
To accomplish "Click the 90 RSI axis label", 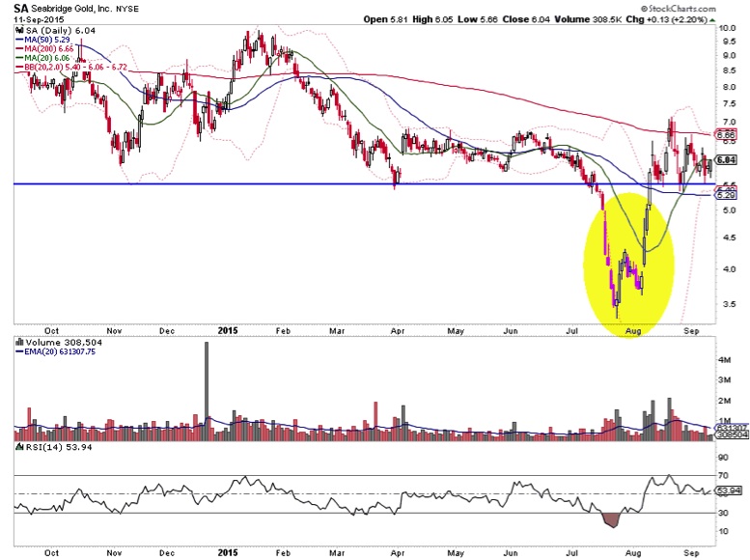I will [723, 458].
